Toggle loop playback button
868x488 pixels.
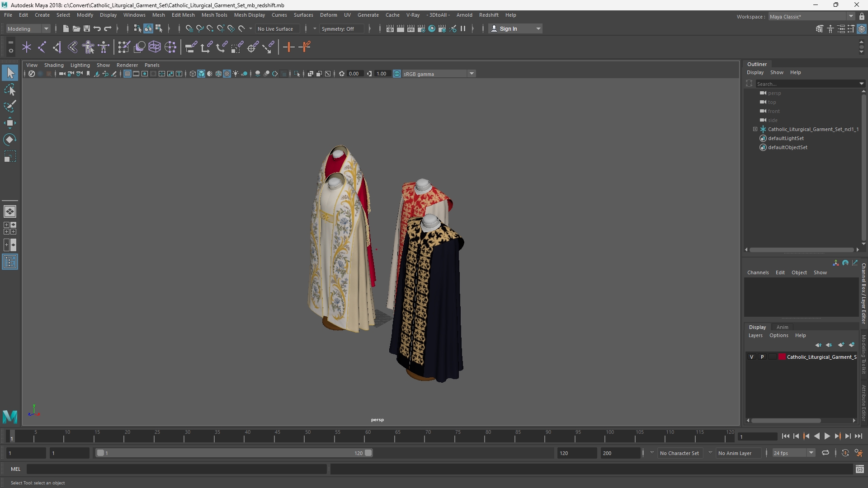(826, 453)
